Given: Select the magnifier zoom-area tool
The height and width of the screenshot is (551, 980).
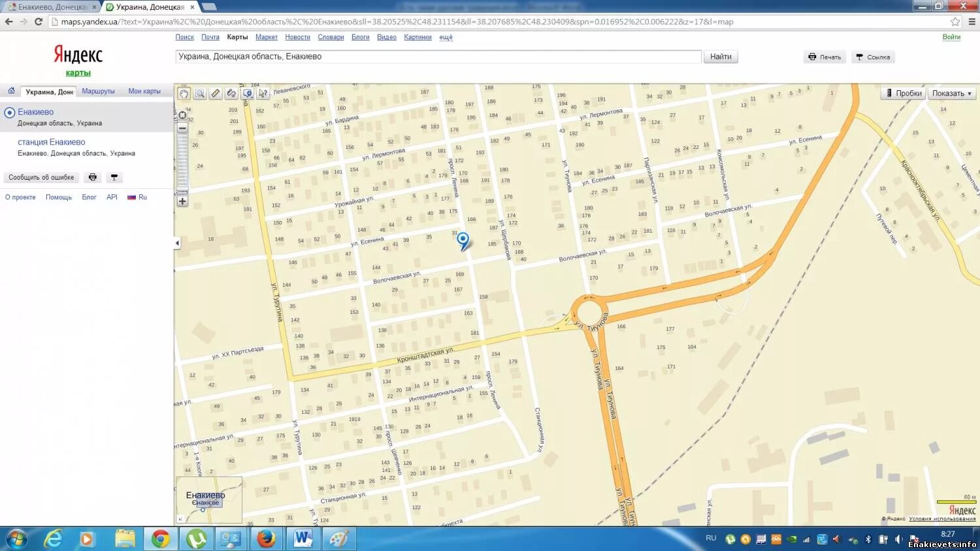Looking at the screenshot, I should click(200, 93).
